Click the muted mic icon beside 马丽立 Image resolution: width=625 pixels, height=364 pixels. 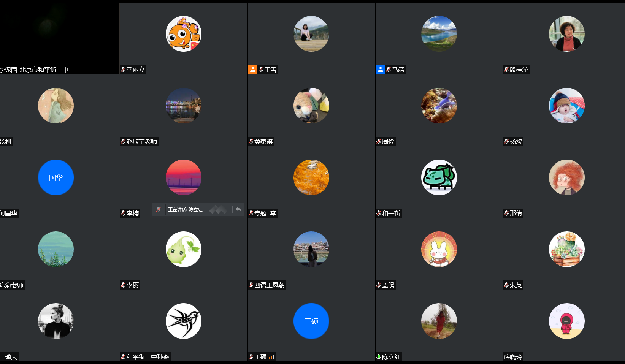123,70
